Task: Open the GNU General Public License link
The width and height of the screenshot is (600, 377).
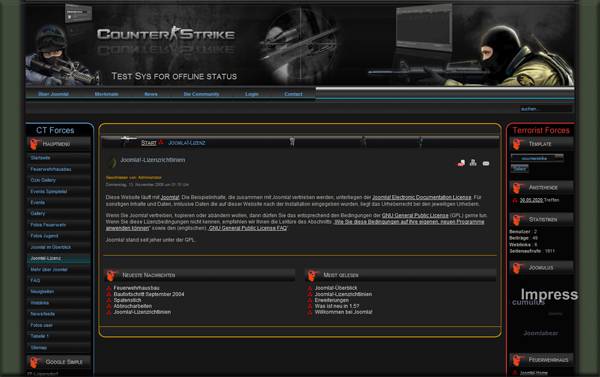Action: pos(415,215)
